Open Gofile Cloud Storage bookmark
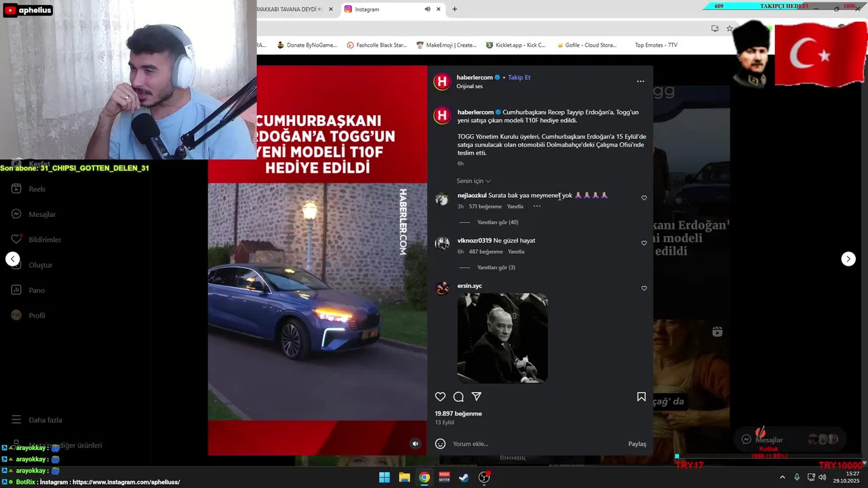 [x=586, y=45]
